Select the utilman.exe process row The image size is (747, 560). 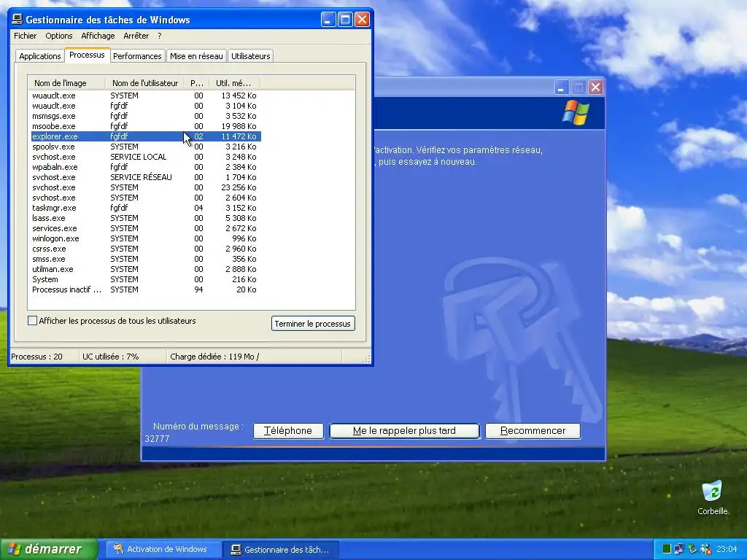[144, 269]
